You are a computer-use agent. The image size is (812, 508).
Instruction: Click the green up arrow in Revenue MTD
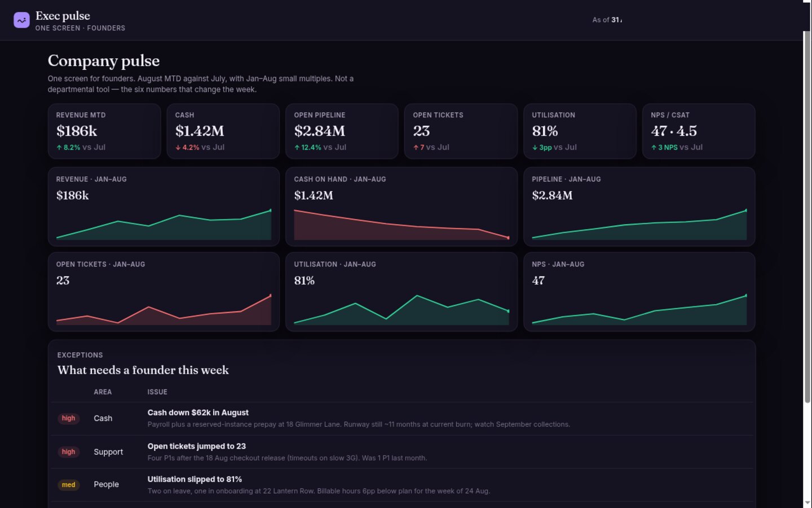(59, 147)
